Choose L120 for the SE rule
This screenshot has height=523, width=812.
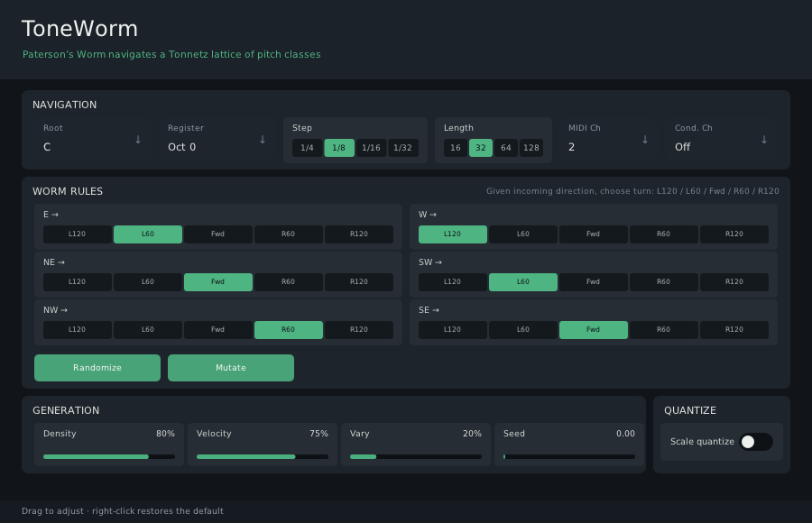[x=453, y=329]
